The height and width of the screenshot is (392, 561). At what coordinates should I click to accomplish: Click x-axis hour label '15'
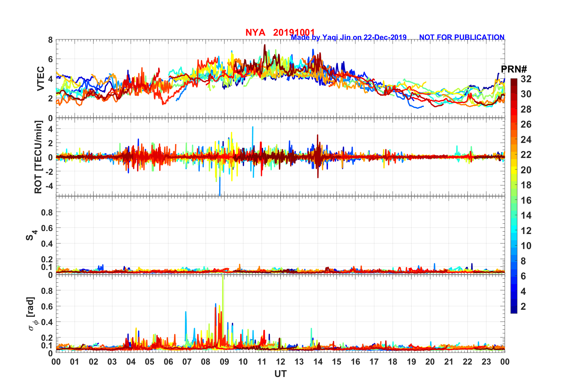click(337, 362)
